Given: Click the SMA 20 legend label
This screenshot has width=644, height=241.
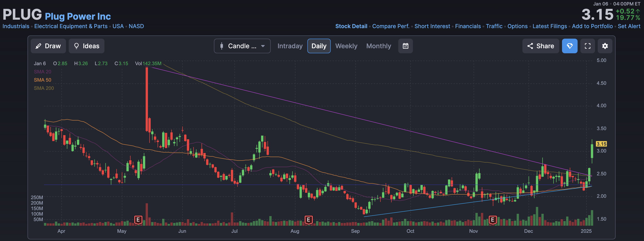Looking at the screenshot, I should (x=43, y=72).
